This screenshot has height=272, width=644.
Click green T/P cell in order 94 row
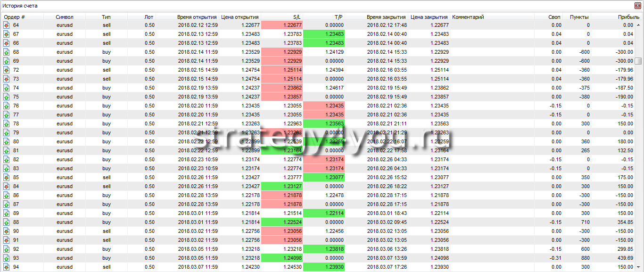pos(324,267)
